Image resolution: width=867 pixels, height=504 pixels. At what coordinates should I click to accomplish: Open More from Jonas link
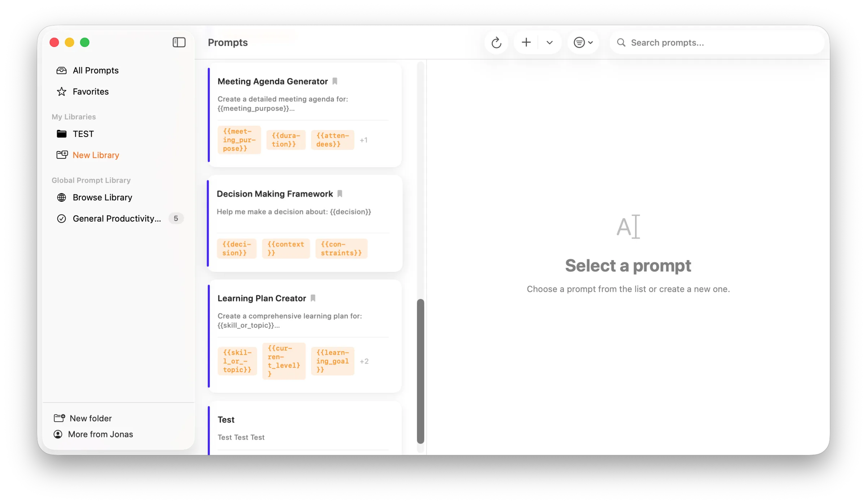pyautogui.click(x=94, y=434)
